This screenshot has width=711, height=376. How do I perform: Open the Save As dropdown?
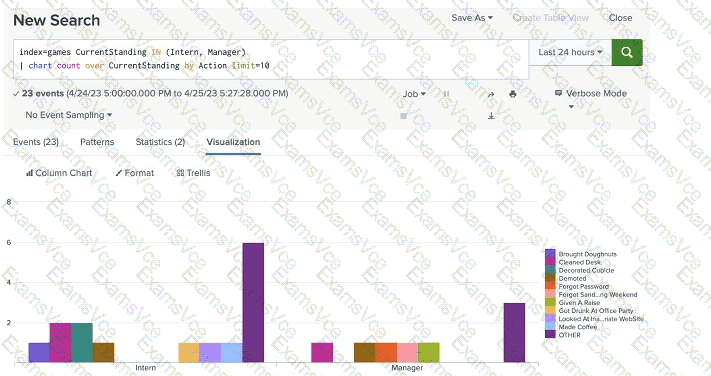tap(472, 18)
